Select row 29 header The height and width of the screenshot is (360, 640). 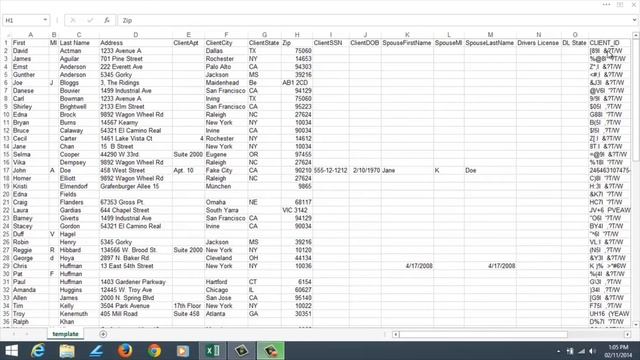click(6, 266)
